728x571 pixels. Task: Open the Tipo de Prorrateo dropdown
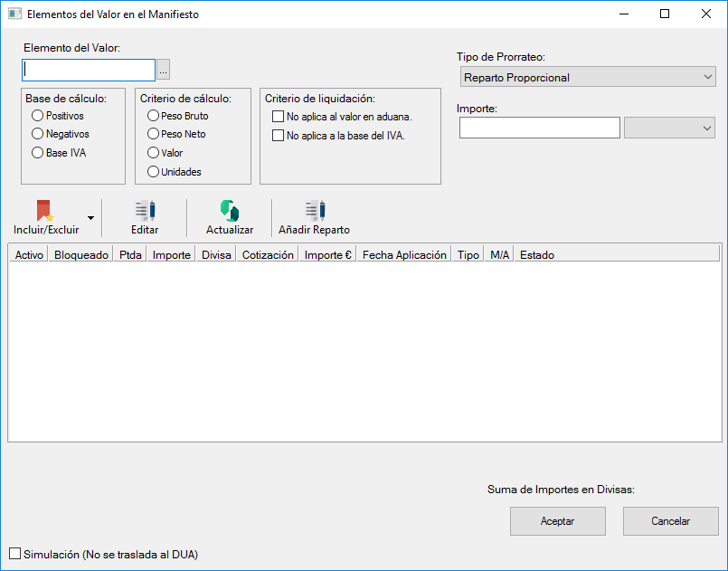(x=588, y=78)
